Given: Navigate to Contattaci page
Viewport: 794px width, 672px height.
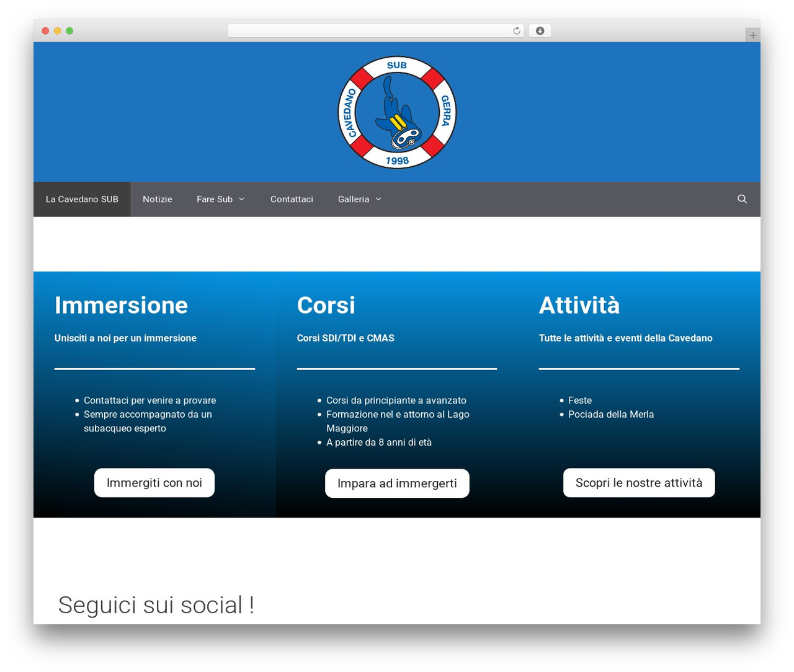Looking at the screenshot, I should [292, 199].
